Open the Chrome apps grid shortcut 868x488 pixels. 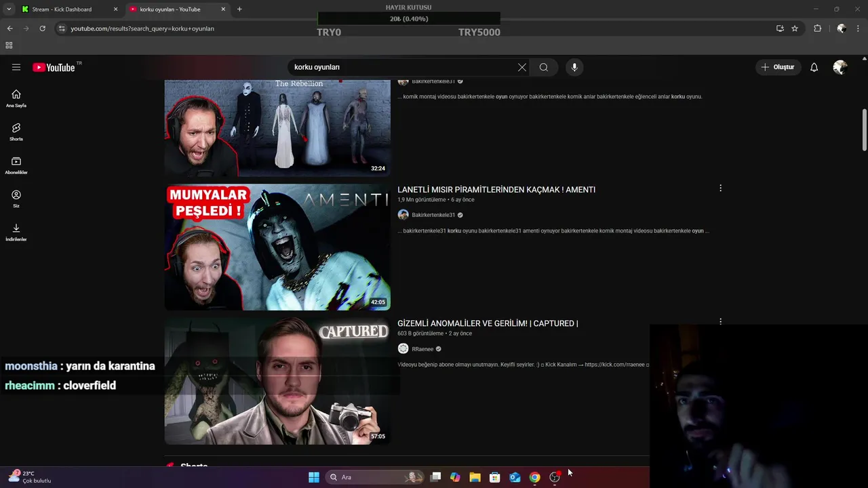click(x=9, y=45)
